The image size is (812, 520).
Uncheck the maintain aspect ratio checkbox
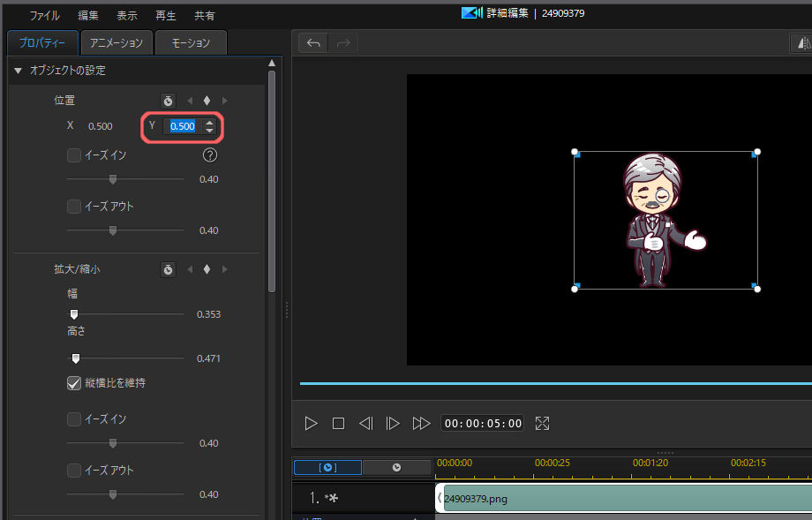coord(75,383)
